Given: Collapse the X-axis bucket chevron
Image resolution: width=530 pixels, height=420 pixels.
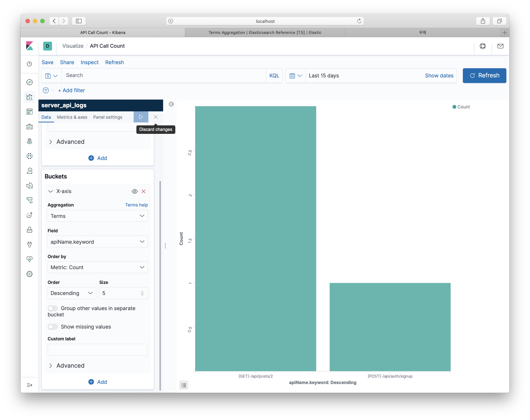Looking at the screenshot, I should [51, 191].
